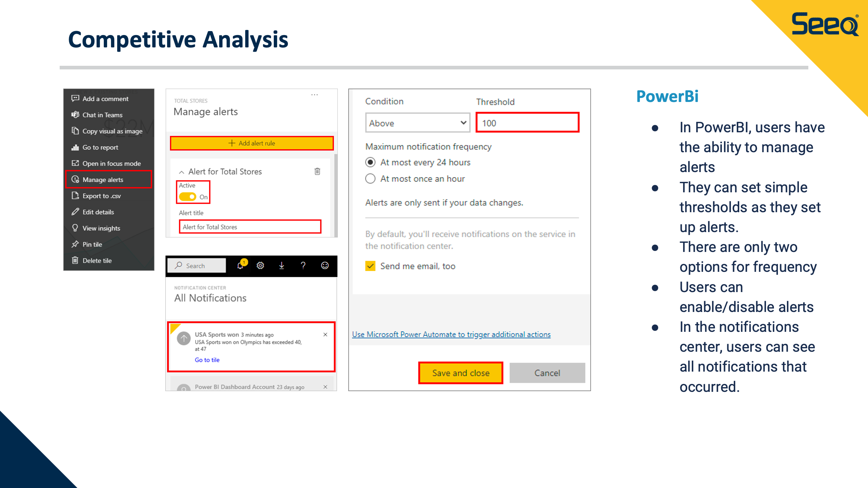Click the Threshold input field

pos(527,123)
